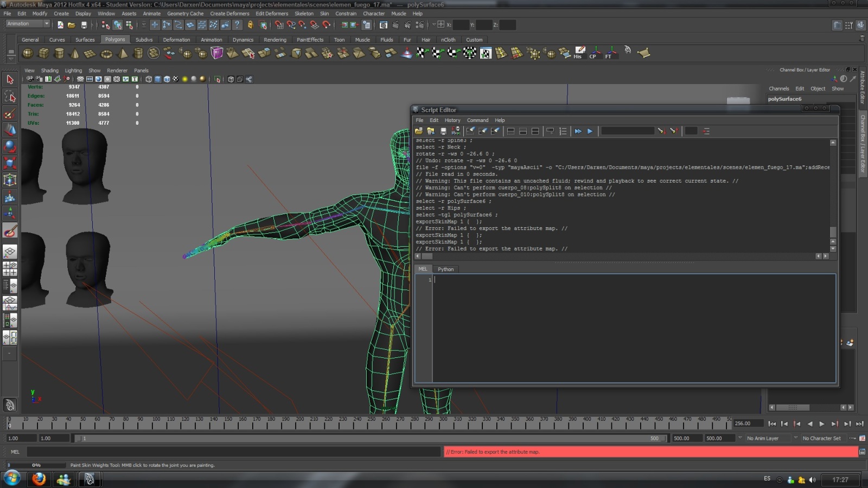Switch to the Python tab
868x488 pixels.
[x=445, y=269]
